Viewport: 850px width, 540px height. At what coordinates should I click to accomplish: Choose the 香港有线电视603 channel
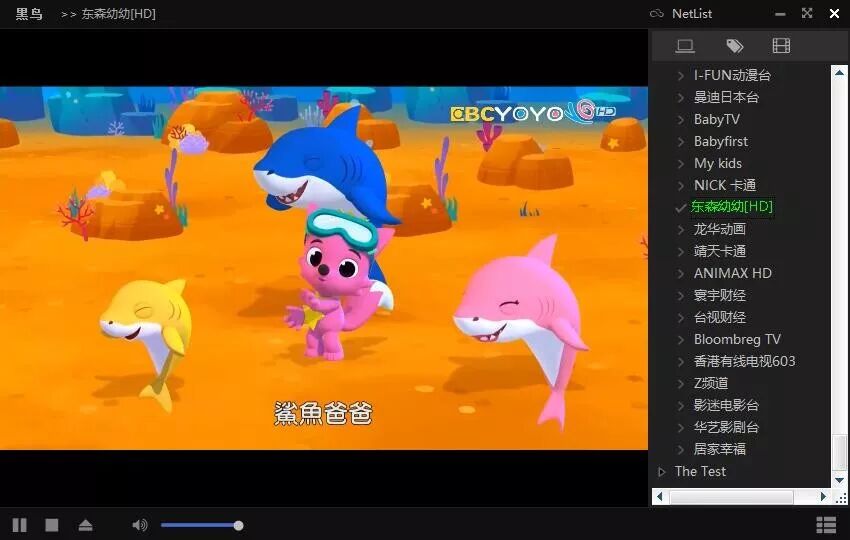[x=744, y=362]
